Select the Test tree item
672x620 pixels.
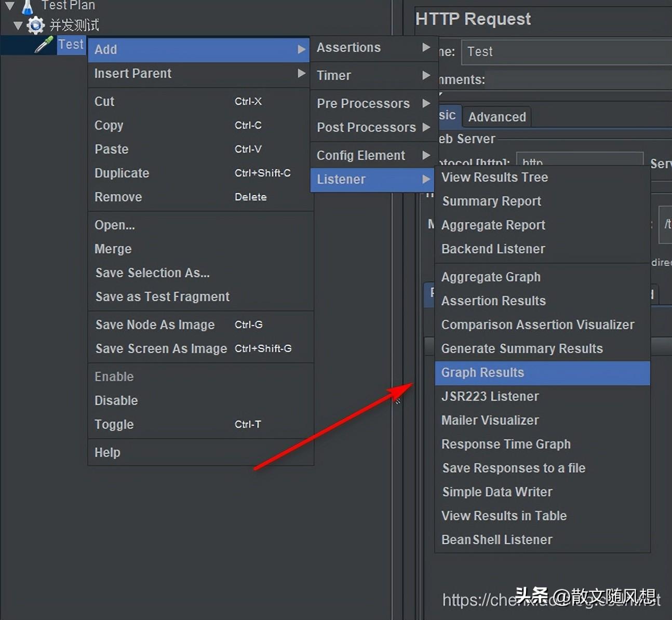tap(71, 45)
